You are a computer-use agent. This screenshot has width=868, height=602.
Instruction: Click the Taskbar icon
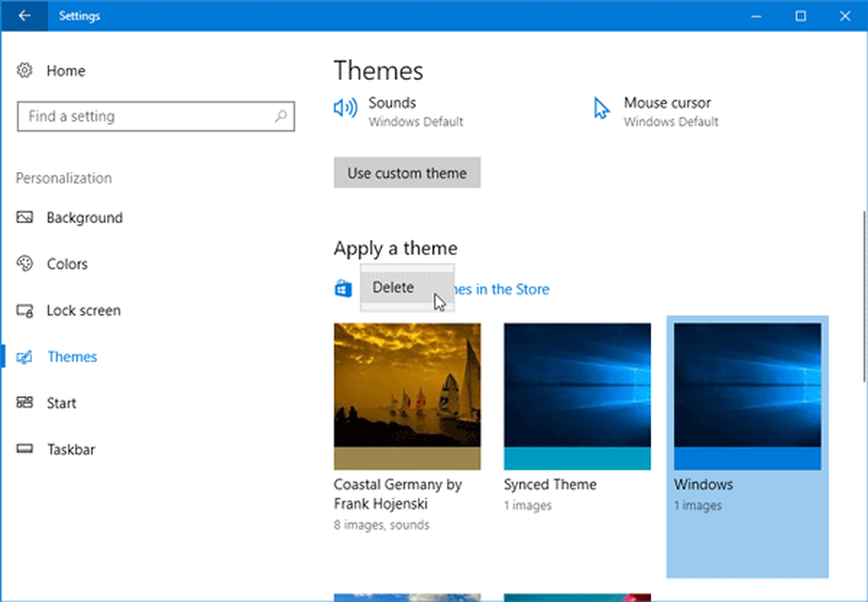(24, 448)
